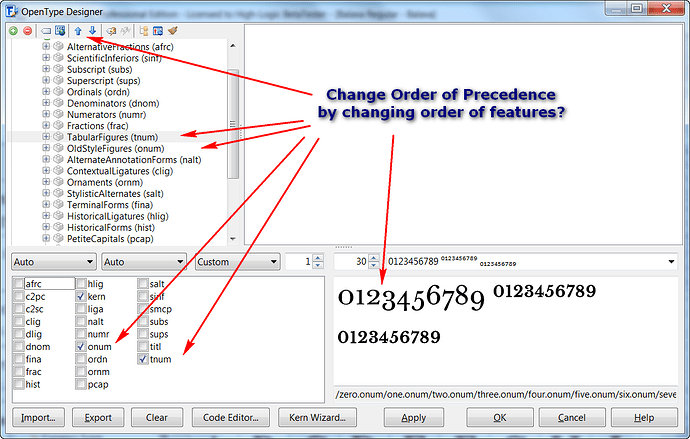Enable the pcap feature checkbox
This screenshot has height=439, width=690.
click(x=81, y=384)
